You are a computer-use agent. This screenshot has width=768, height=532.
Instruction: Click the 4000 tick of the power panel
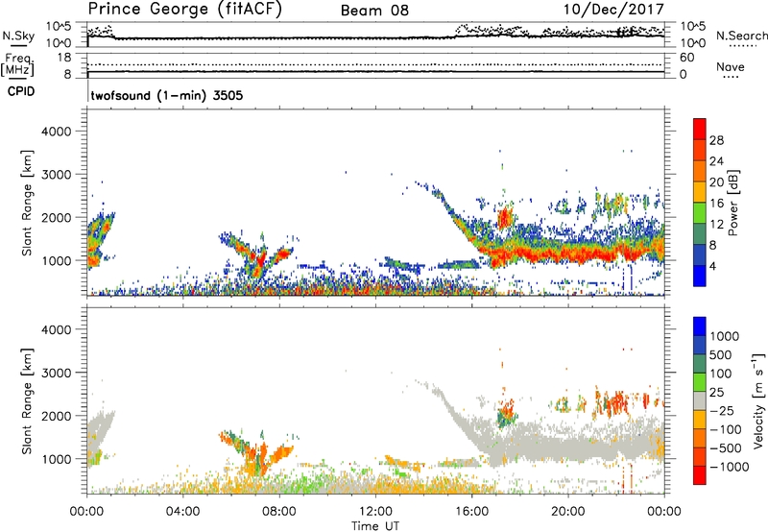(56, 132)
